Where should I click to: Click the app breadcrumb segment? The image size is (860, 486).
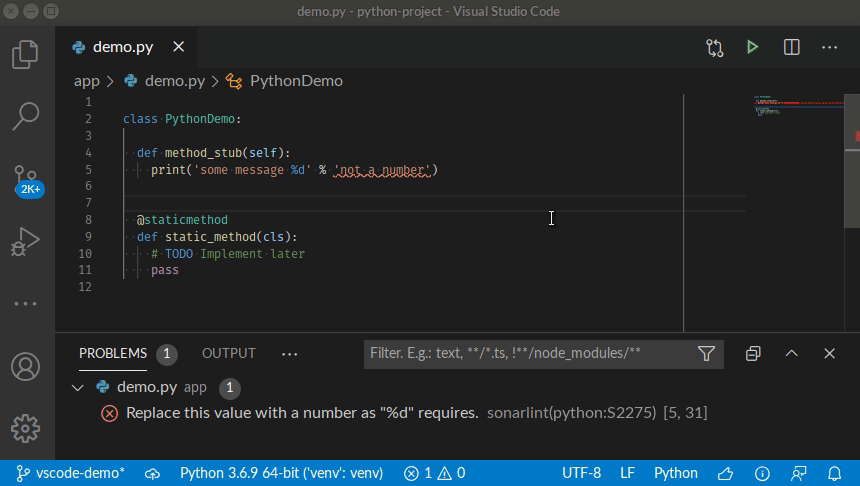coord(87,81)
